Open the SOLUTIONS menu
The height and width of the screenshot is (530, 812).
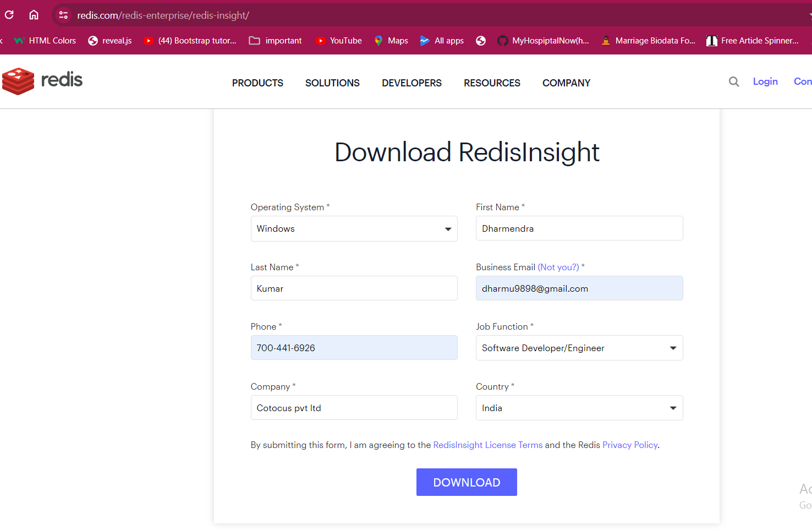332,83
